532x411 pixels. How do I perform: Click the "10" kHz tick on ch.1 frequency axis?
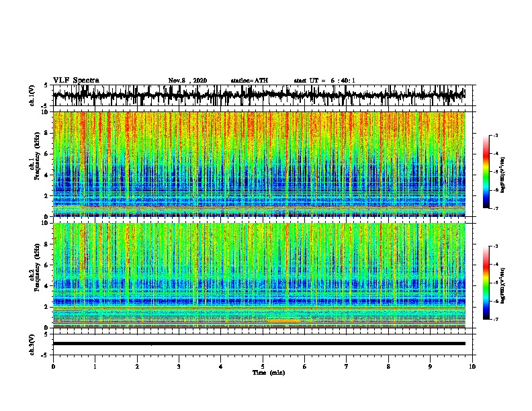pos(46,112)
